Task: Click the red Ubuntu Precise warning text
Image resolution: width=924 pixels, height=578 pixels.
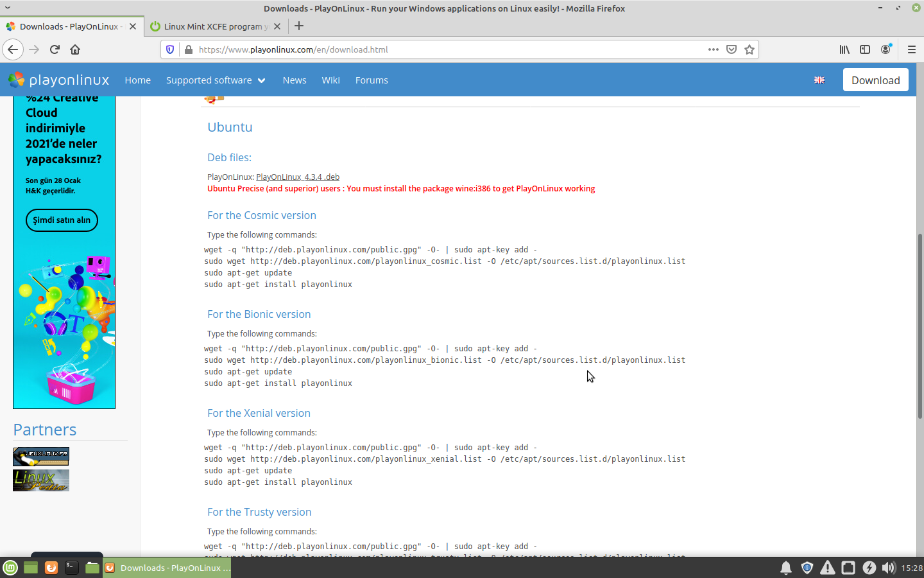Action: pyautogui.click(x=401, y=189)
